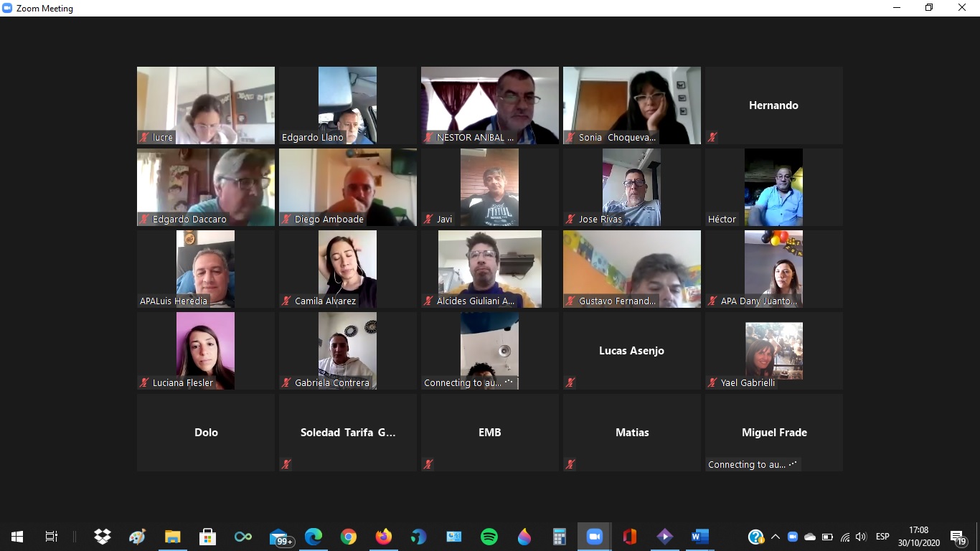Launch Spotify from the taskbar

tap(489, 537)
